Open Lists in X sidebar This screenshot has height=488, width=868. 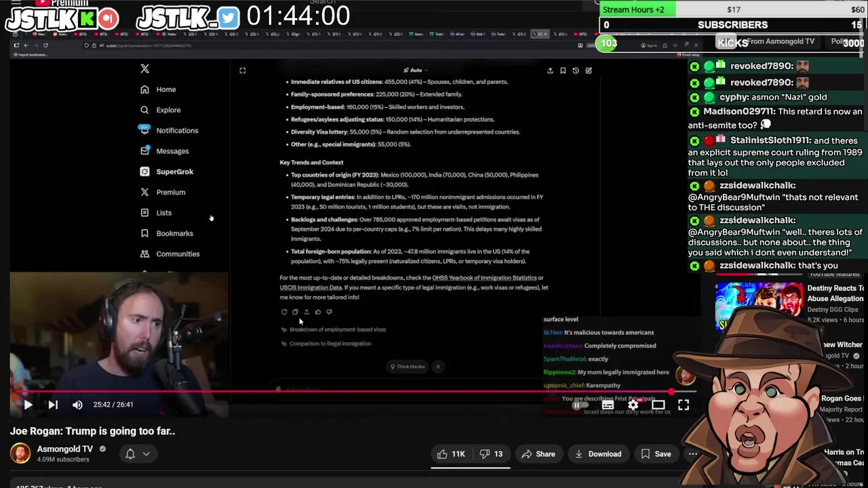pos(156,213)
